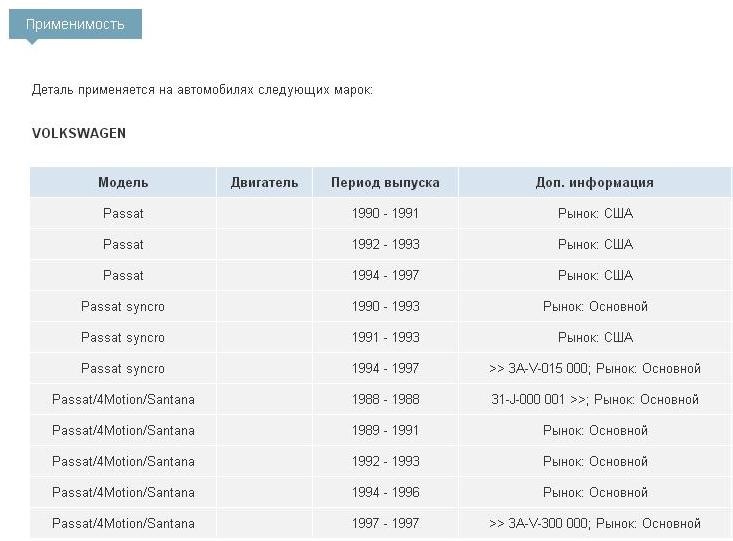Click Passat/4Motion/Santana for 1988 - 1988
This screenshot has height=541, width=733.
pyautogui.click(x=123, y=399)
